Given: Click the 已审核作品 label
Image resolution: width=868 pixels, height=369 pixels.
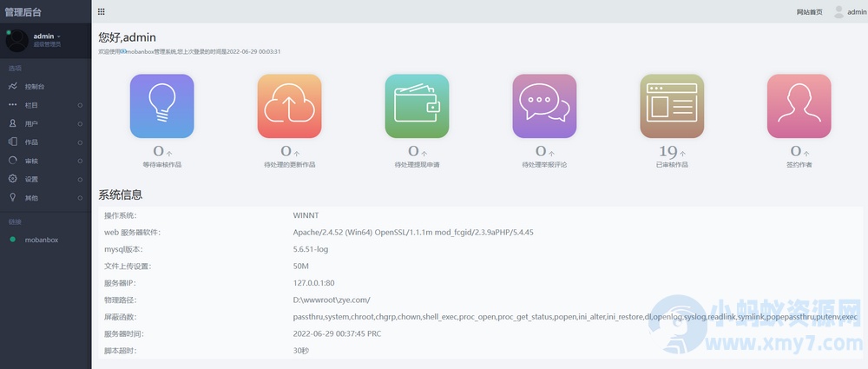Looking at the screenshot, I should pos(672,165).
